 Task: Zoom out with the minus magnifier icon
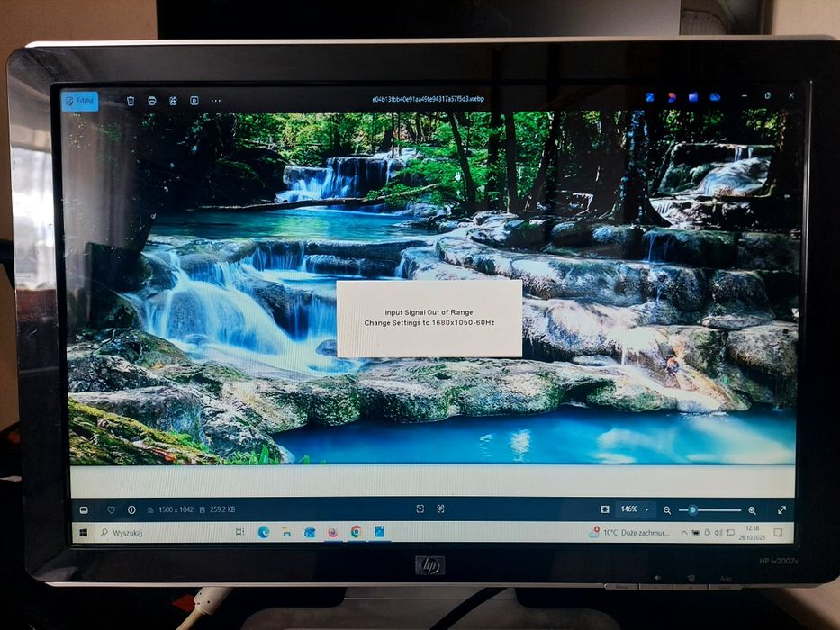(x=667, y=510)
